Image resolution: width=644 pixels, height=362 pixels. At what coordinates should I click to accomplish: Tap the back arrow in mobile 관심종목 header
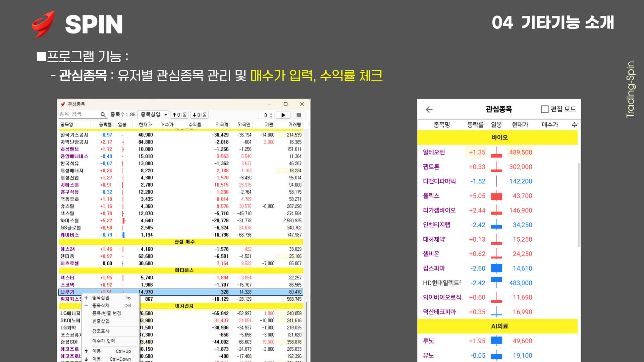coord(429,109)
